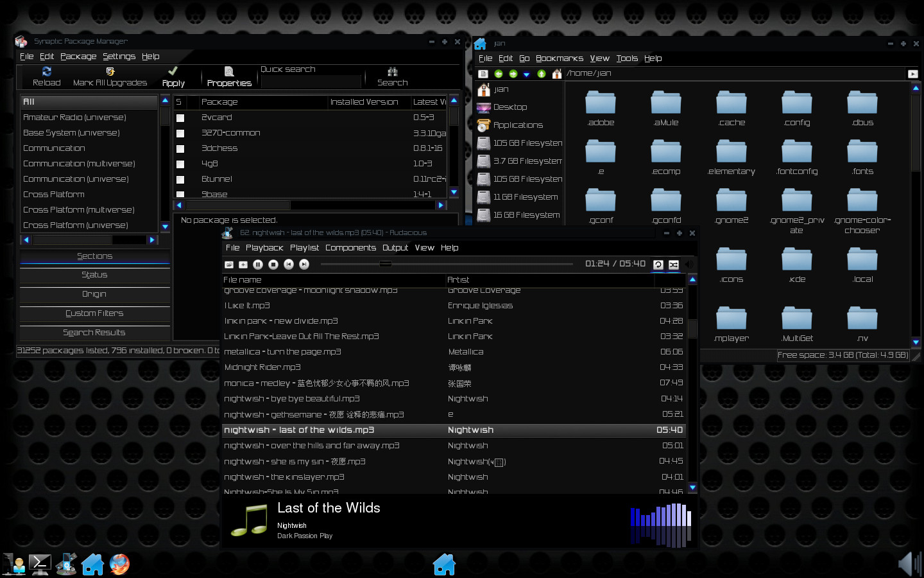The image size is (924, 578).
Task: Open Package menu in Synaptic
Action: [x=78, y=57]
